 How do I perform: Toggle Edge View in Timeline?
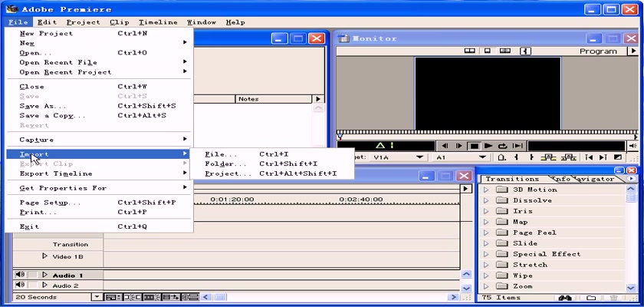coord(152,297)
